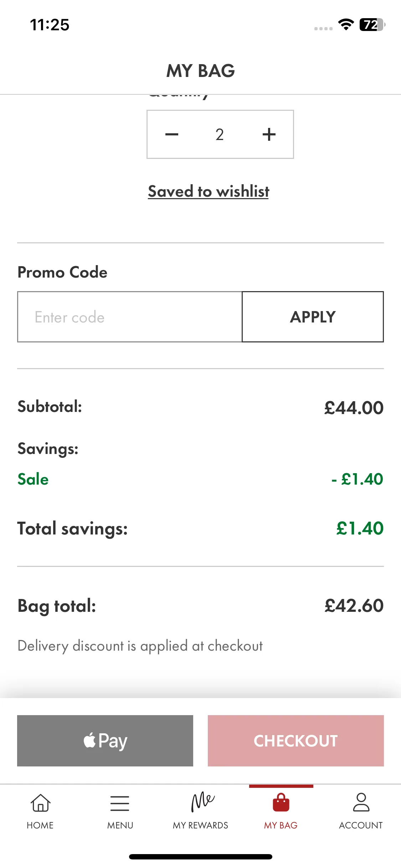Go to MY REWARDS tab label

[200, 825]
